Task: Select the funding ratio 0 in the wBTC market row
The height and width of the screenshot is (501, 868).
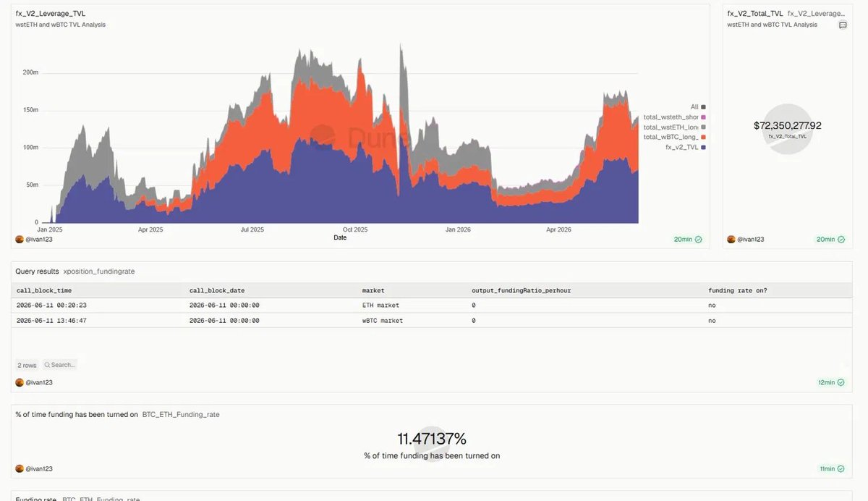Action: click(x=474, y=320)
